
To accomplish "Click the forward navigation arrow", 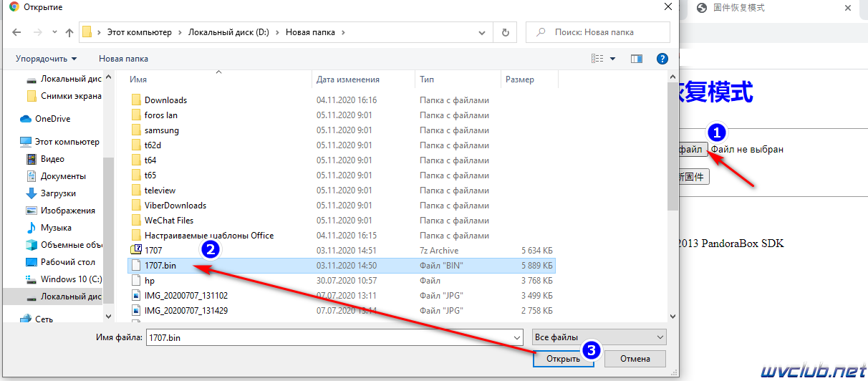I will 37,32.
